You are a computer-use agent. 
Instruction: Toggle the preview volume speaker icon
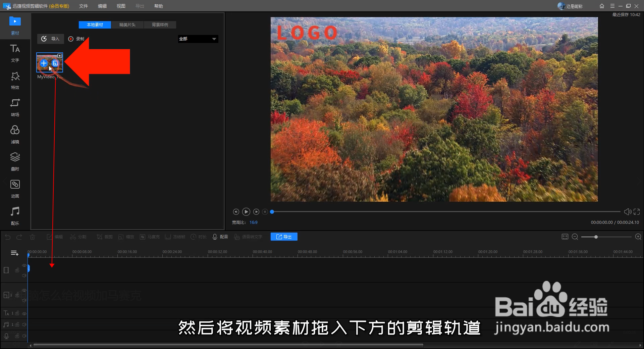click(628, 212)
